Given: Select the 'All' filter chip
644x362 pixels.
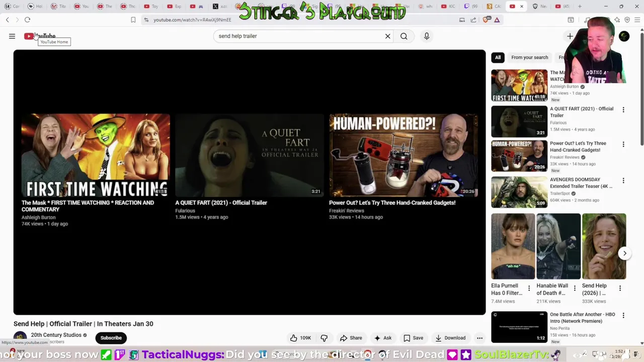Looking at the screenshot, I should point(498,57).
